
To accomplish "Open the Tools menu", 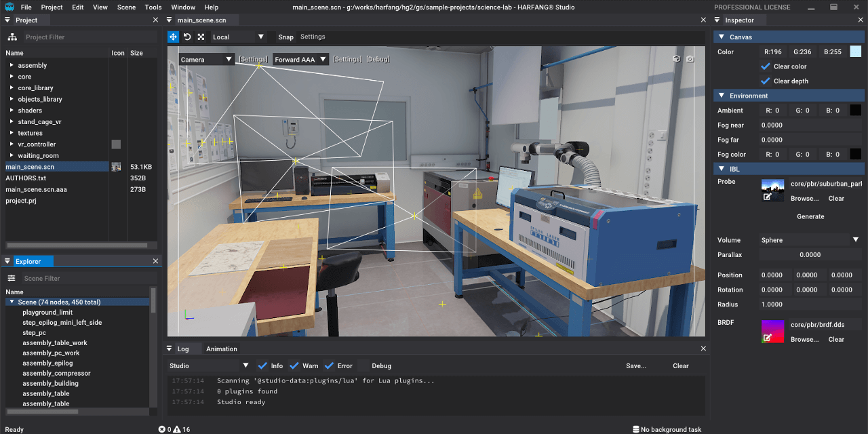I will 153,7.
